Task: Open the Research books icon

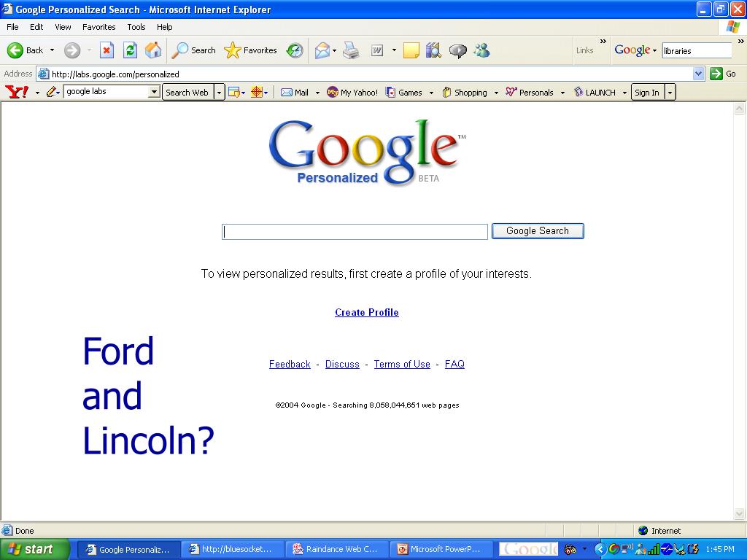Action: 433,50
